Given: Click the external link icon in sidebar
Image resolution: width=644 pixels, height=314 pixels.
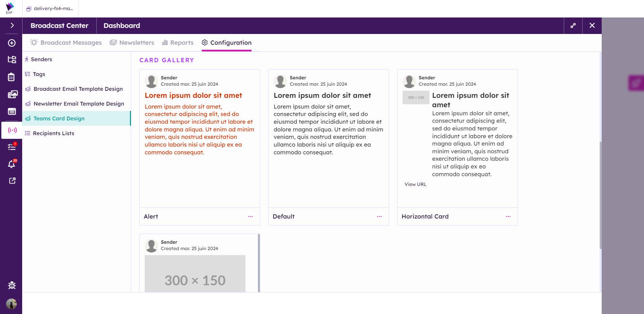Looking at the screenshot, I should pos(12,181).
